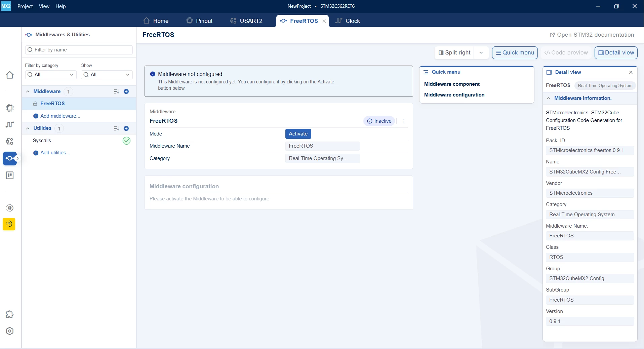The height and width of the screenshot is (349, 644).
Task: Click Add utilities link
Action: pos(52,153)
